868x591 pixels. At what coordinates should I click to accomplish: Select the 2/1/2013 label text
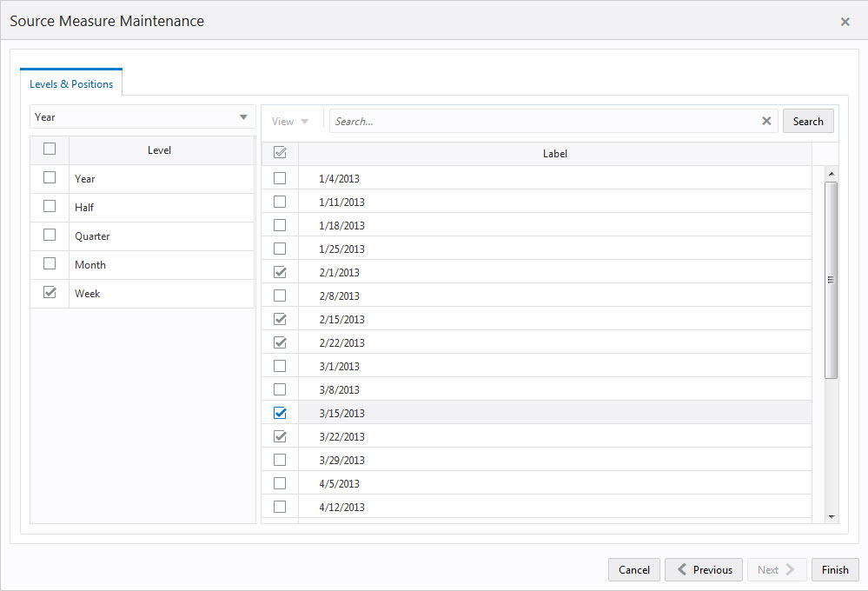click(x=339, y=273)
